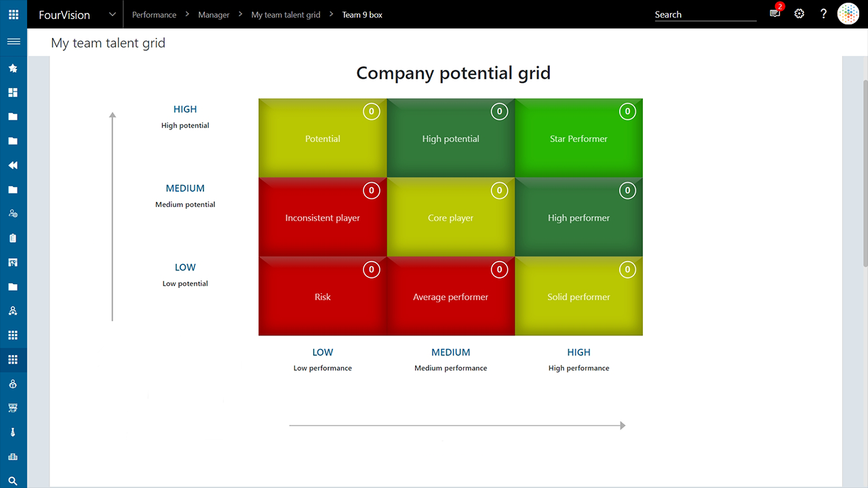Click the count badge on Risk box

click(371, 270)
